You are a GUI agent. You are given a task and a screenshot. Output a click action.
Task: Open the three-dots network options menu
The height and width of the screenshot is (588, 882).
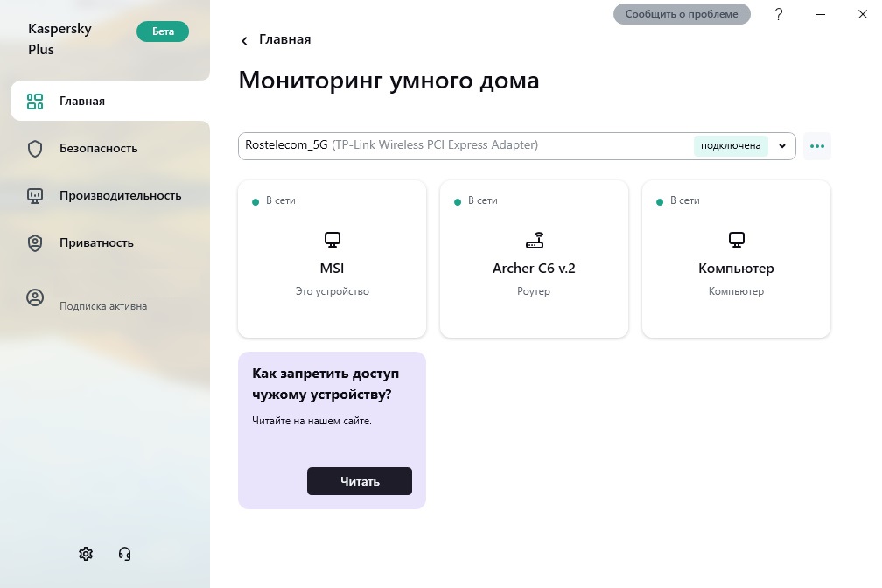click(x=816, y=146)
